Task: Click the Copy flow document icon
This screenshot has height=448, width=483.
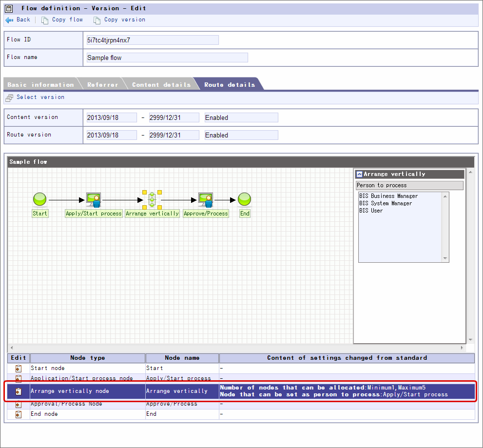Action: (x=45, y=20)
